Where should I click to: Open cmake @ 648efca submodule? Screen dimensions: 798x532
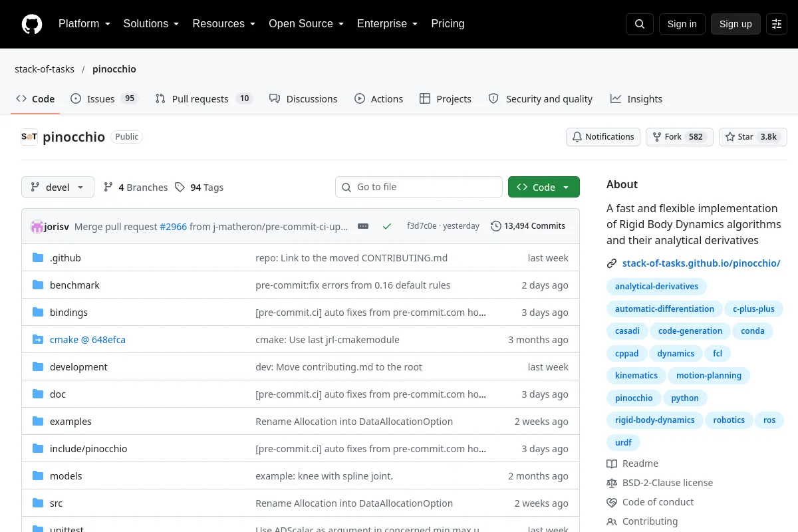pyautogui.click(x=88, y=340)
